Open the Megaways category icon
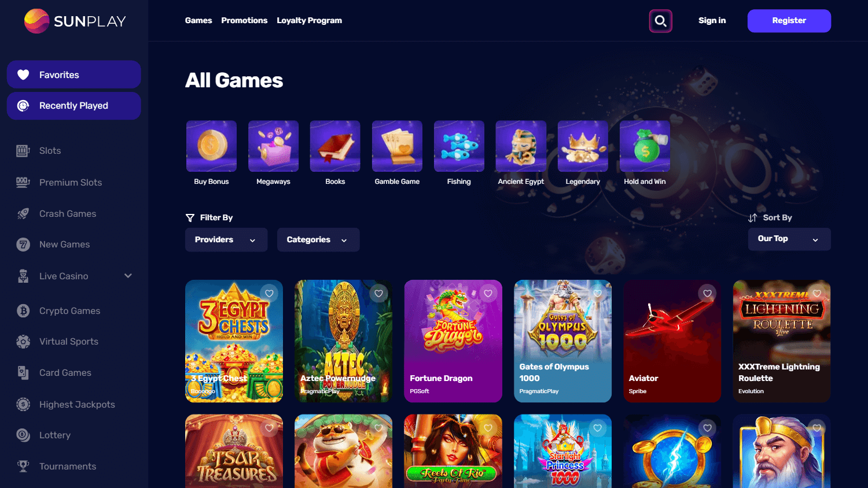Viewport: 868px width, 488px height. (273, 146)
